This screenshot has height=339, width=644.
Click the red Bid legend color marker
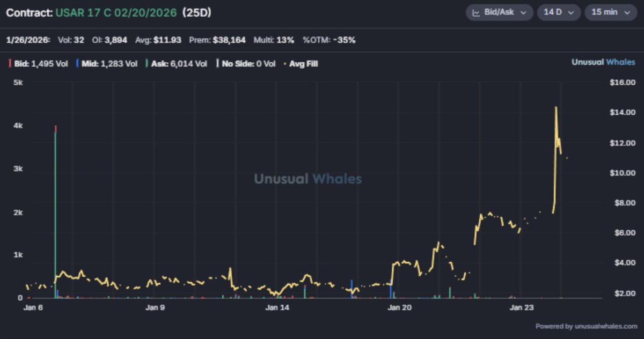[x=10, y=64]
